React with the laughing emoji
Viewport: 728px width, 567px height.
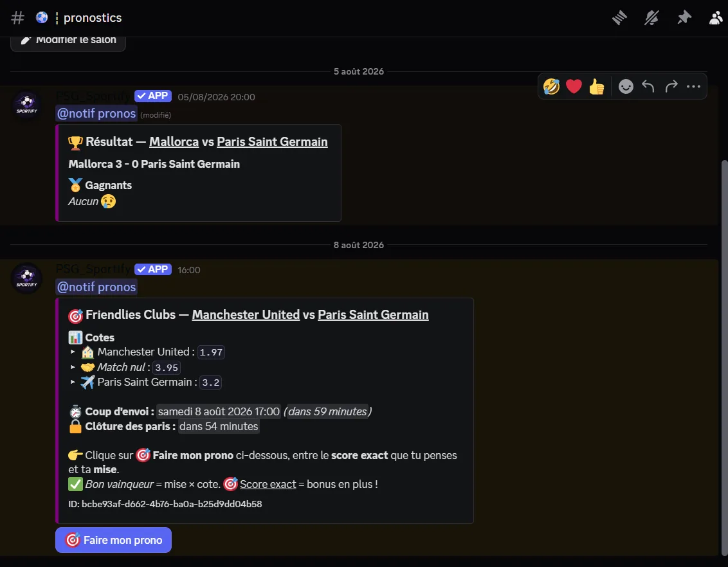tap(551, 86)
